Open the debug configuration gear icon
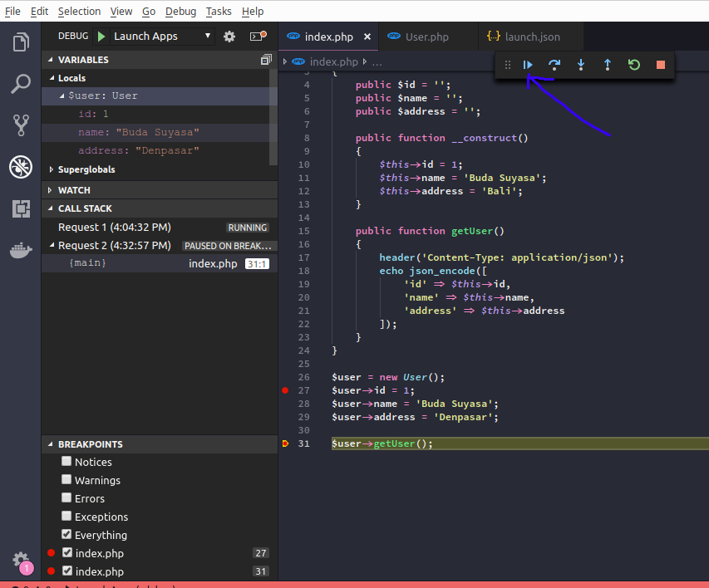Viewport: 709px width, 588px height. (x=230, y=36)
